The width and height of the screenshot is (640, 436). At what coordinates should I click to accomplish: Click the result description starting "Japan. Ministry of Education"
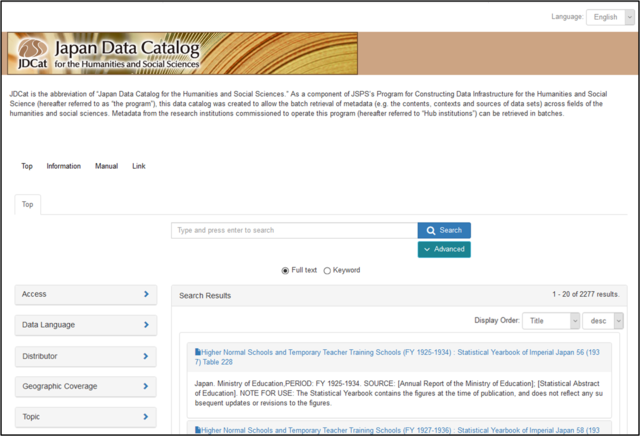tap(398, 393)
